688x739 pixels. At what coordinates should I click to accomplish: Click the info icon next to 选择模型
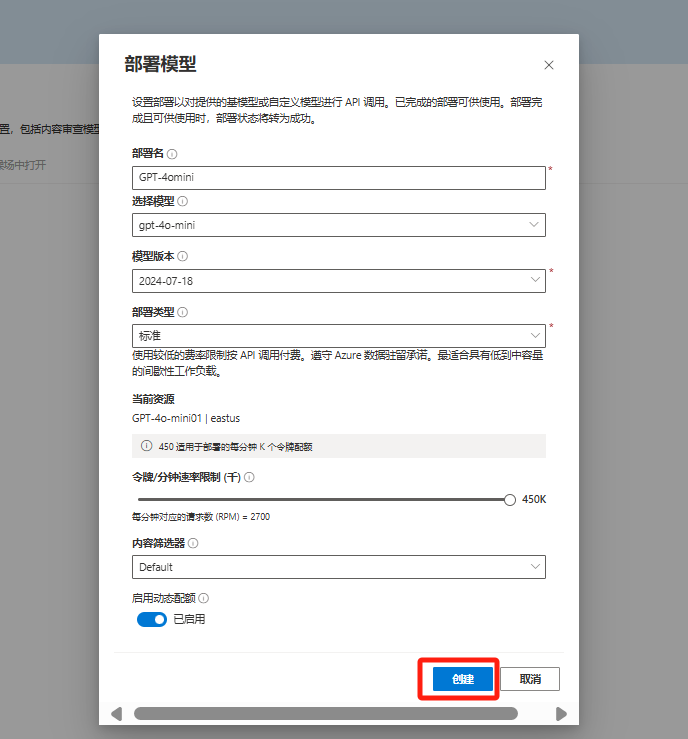pos(182,201)
